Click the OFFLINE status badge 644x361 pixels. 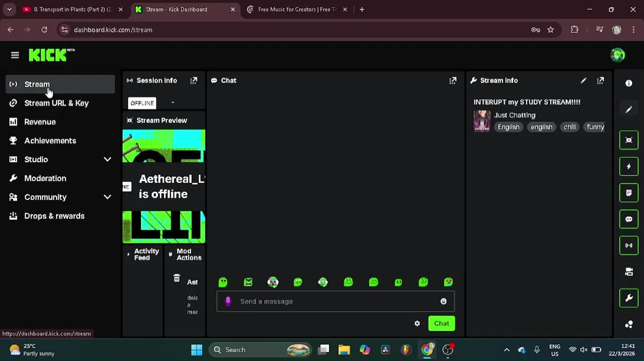(x=142, y=103)
